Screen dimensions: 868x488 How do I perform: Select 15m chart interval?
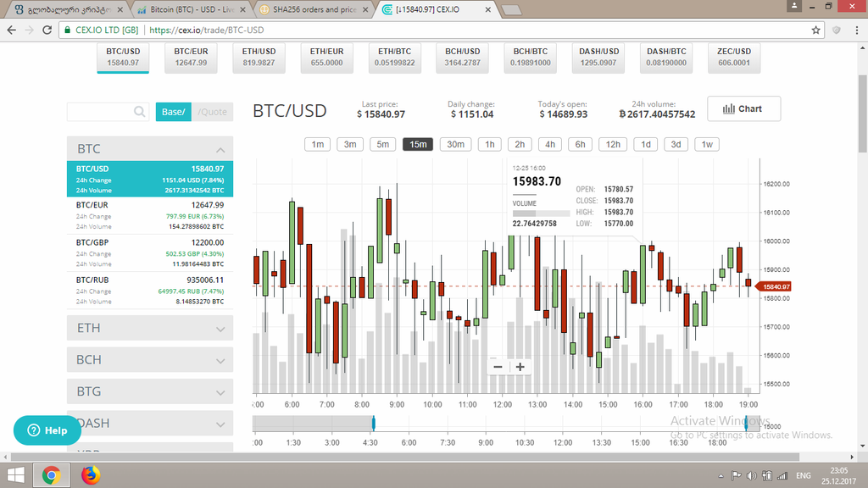[x=418, y=144]
